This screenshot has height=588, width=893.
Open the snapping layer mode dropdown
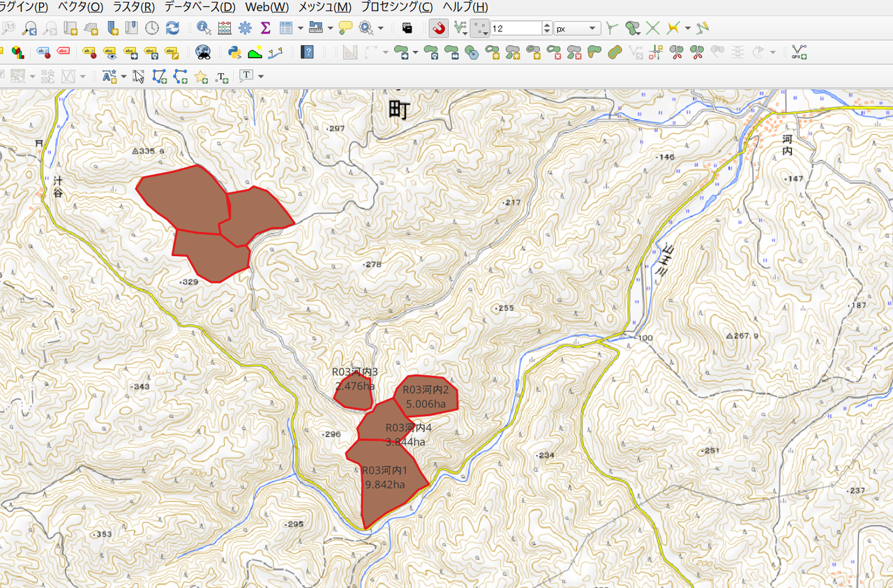pos(461,28)
